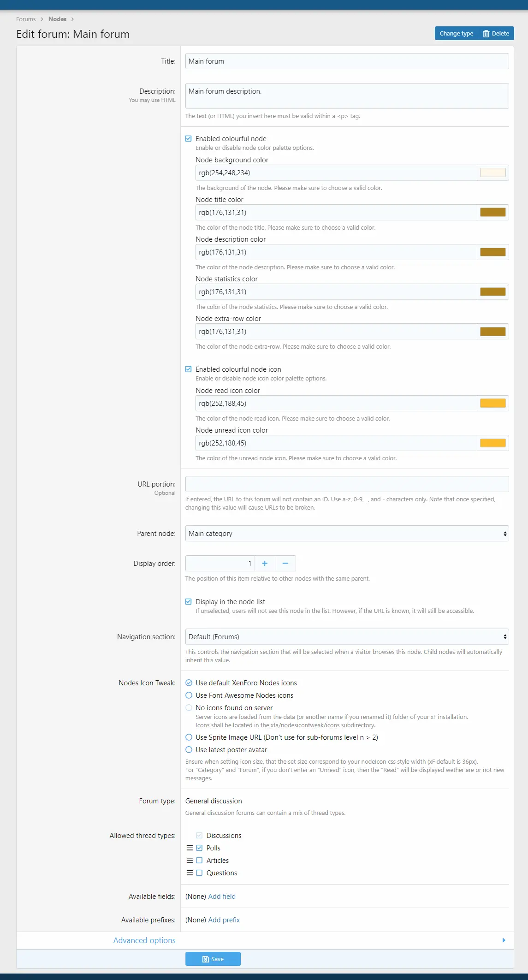Click the trash Delete icon button

pyautogui.click(x=496, y=33)
